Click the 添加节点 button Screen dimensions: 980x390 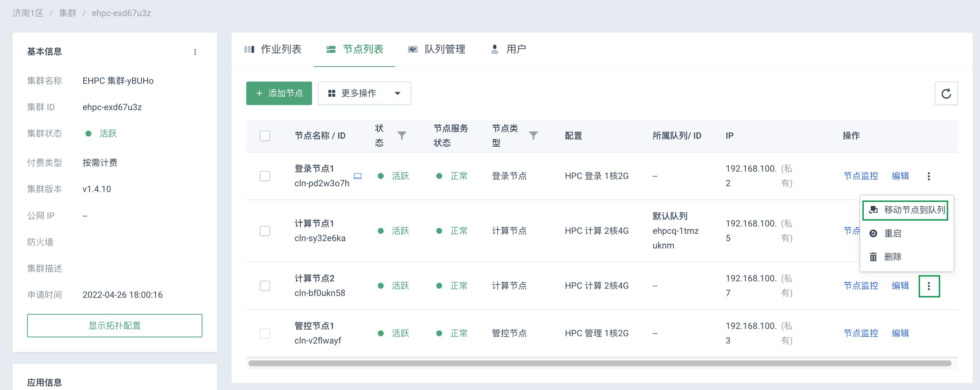pyautogui.click(x=279, y=93)
